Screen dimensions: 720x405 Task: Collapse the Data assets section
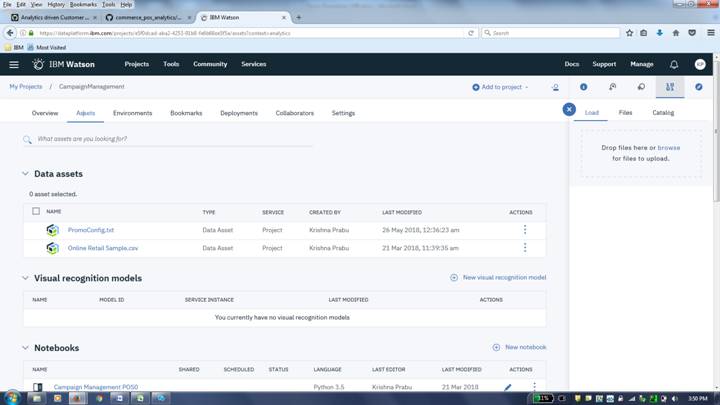[25, 174]
